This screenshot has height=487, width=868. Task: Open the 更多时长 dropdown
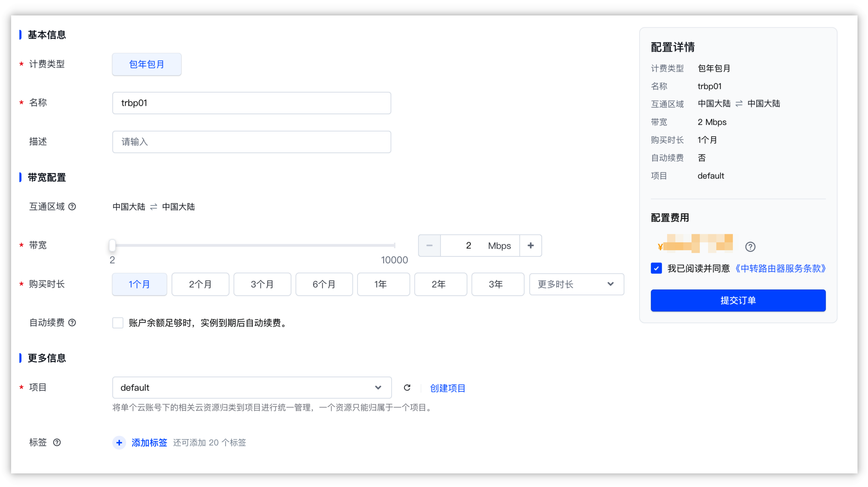tap(577, 284)
